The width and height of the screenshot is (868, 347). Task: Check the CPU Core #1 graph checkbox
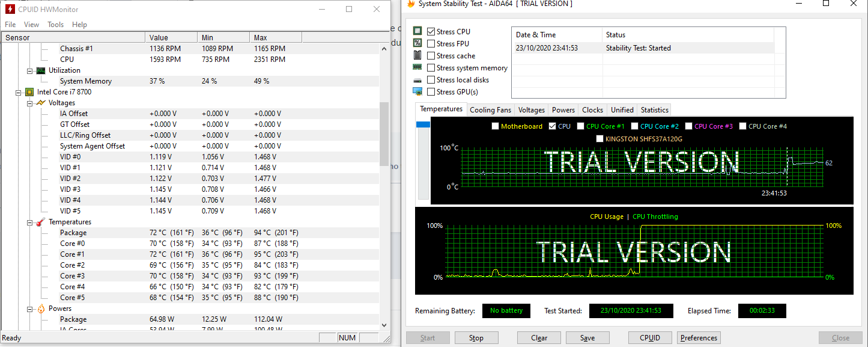click(x=580, y=126)
